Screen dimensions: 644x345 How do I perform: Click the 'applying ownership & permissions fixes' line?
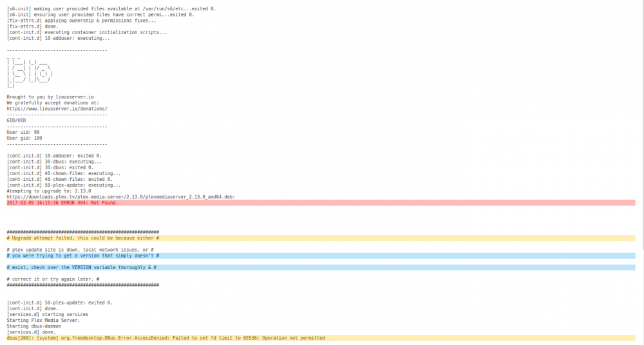(x=81, y=21)
